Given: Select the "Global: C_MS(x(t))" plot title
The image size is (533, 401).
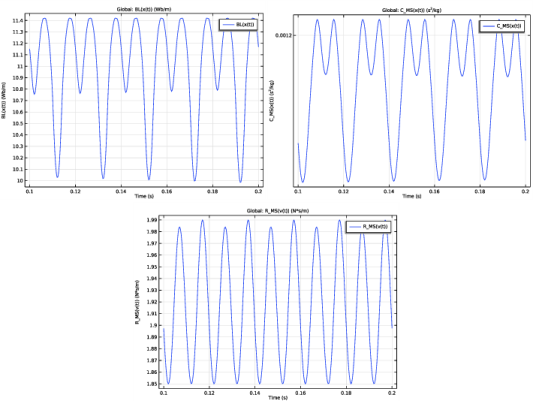Looking at the screenshot, I should click(x=411, y=10).
